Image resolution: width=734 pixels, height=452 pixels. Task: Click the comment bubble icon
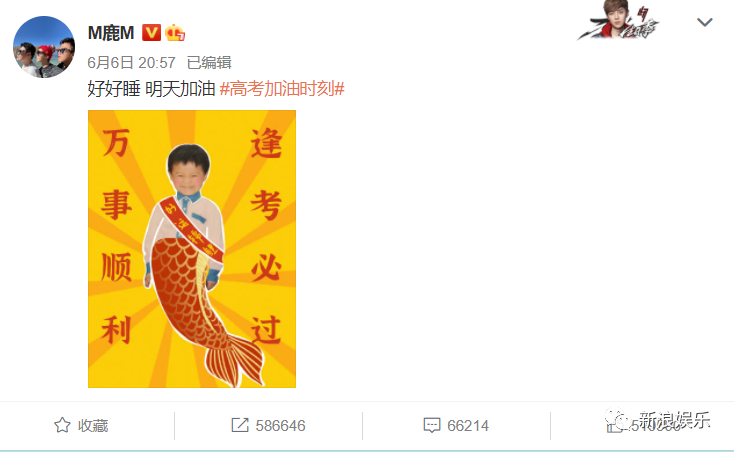tap(432, 425)
